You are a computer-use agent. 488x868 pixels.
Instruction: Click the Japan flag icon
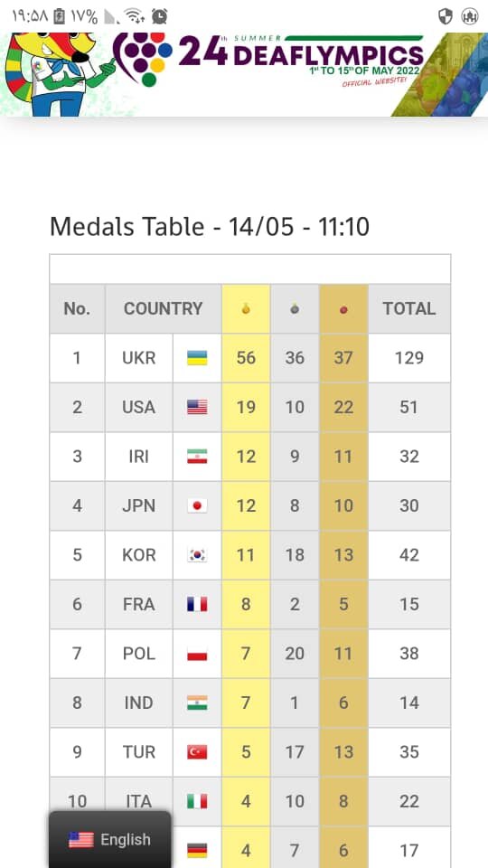click(x=197, y=505)
